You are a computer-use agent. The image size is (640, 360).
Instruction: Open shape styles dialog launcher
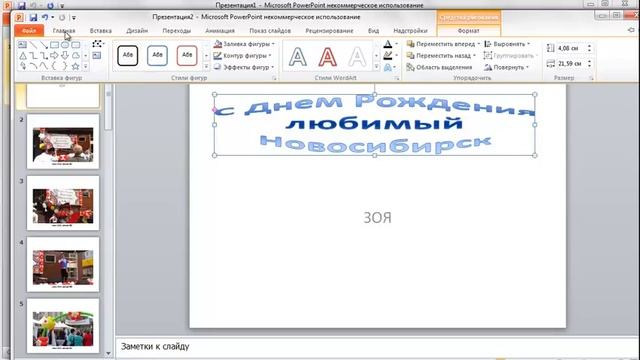click(274, 78)
